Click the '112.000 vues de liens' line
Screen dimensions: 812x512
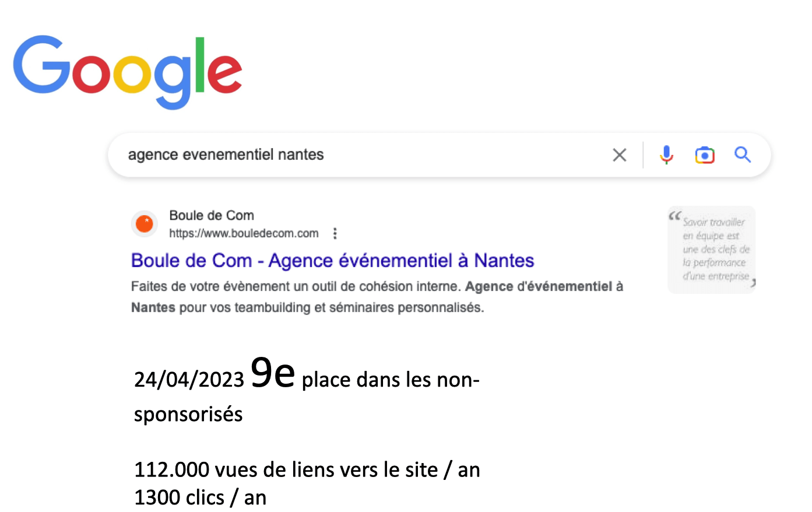coord(307,470)
